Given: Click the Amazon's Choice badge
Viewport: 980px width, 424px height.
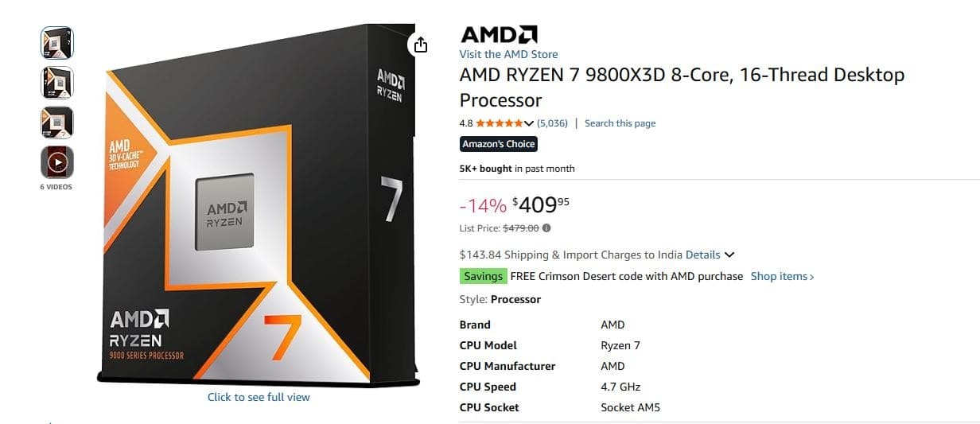Looking at the screenshot, I should pos(499,144).
